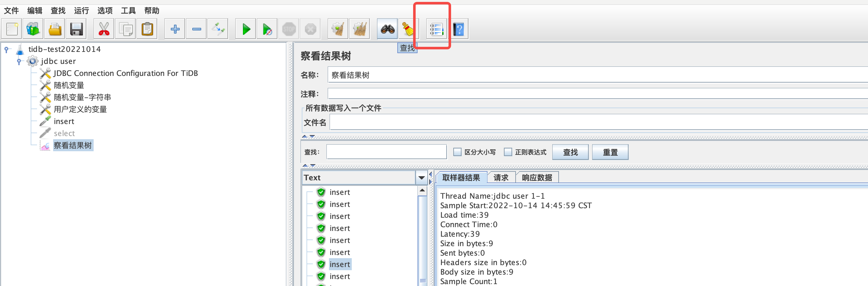Select the 察看结果树 listener node
Image resolution: width=868 pixels, height=286 pixels.
tap(73, 146)
